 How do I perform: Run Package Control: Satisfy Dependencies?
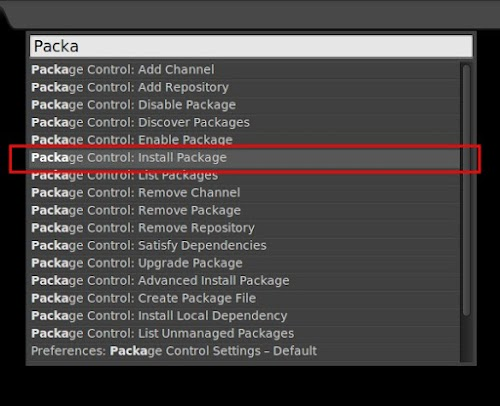[244, 246]
